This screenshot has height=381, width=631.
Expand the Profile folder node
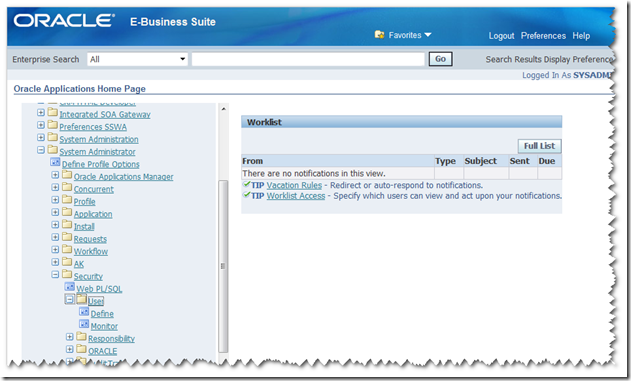(x=55, y=200)
